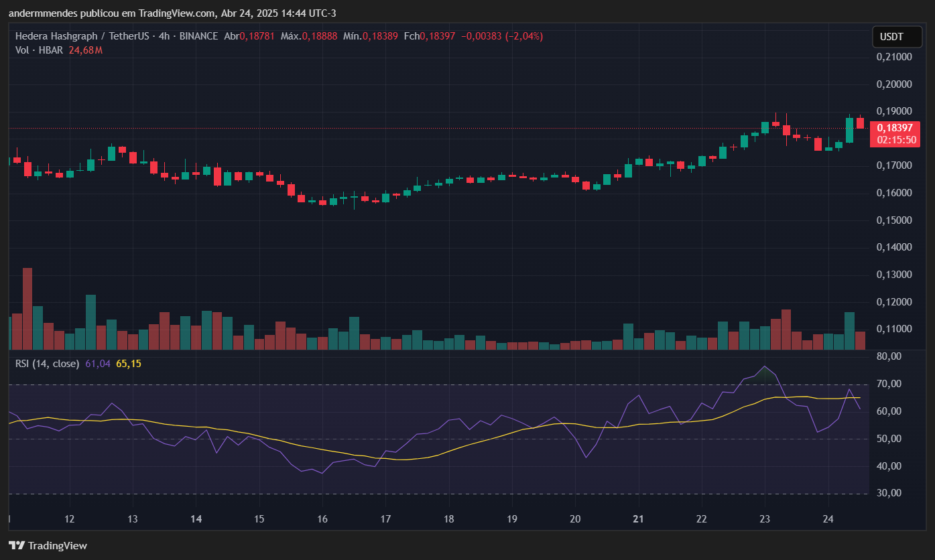Click day 18 on the time axis

tap(449, 519)
